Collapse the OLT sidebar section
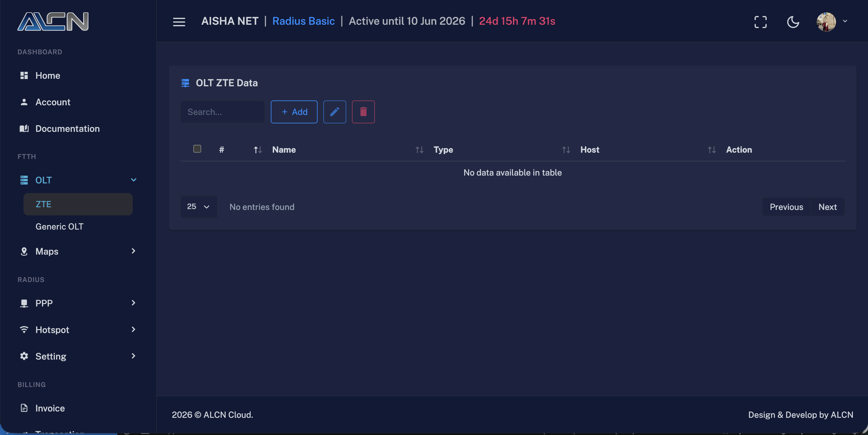868x435 pixels. point(78,180)
